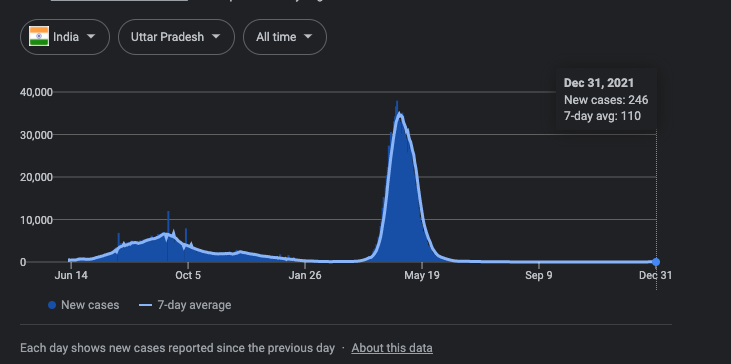Click the Jan 26 axis label
731x364 pixels.
[x=305, y=275]
